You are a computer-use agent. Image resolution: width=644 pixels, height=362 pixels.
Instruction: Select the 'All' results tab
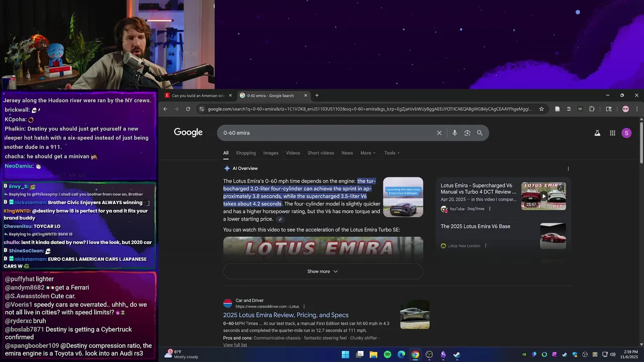(x=226, y=153)
